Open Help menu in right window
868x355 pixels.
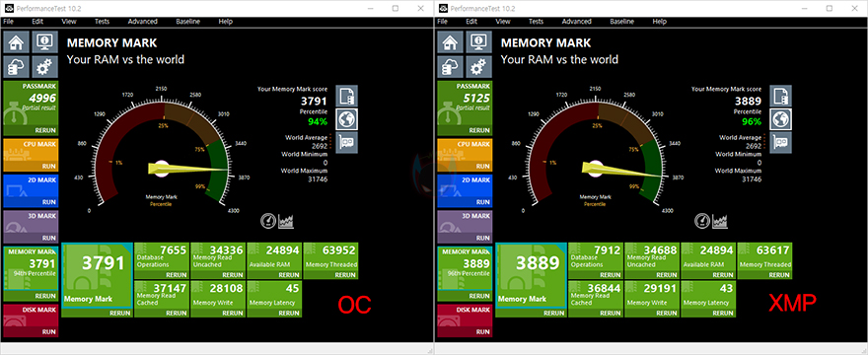click(659, 22)
